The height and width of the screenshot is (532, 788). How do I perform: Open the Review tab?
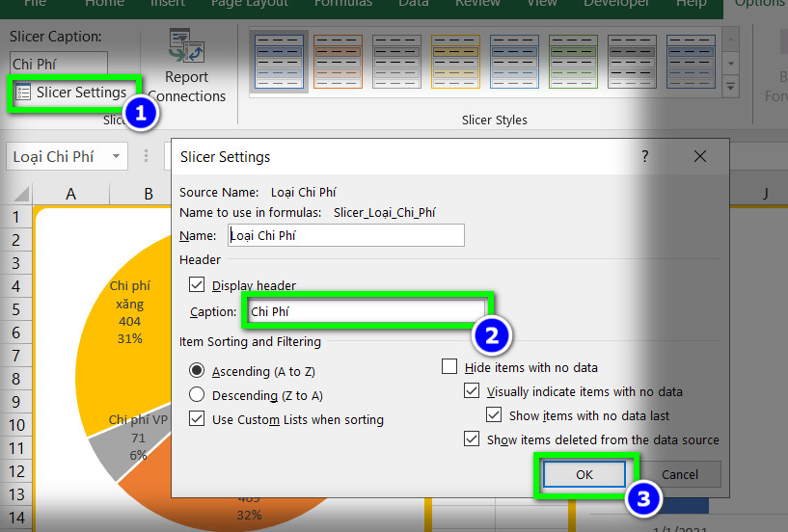(477, 4)
